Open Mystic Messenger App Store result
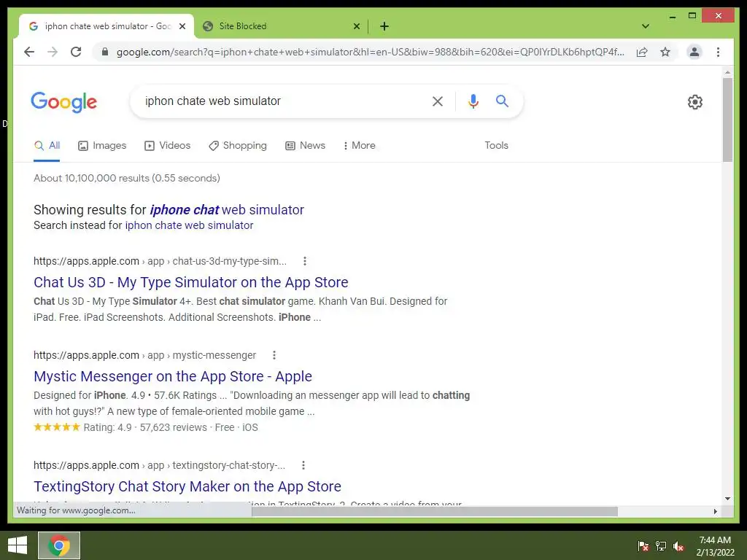Image resolution: width=747 pixels, height=560 pixels. click(172, 377)
